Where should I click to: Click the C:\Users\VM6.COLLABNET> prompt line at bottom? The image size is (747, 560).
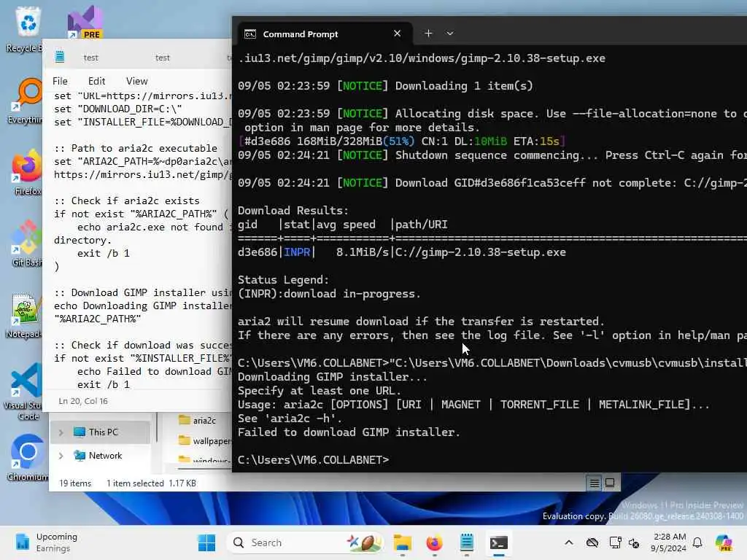313,460
